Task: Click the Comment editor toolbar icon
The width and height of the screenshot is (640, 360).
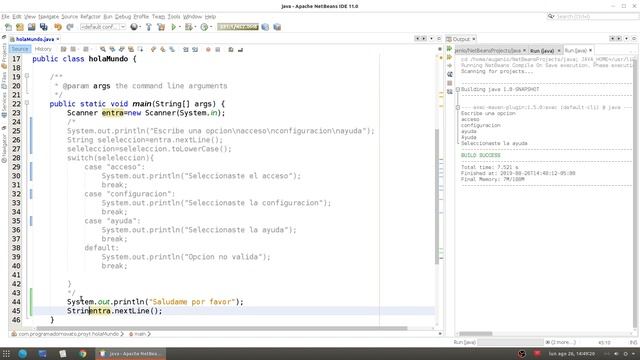Action: click(231, 49)
